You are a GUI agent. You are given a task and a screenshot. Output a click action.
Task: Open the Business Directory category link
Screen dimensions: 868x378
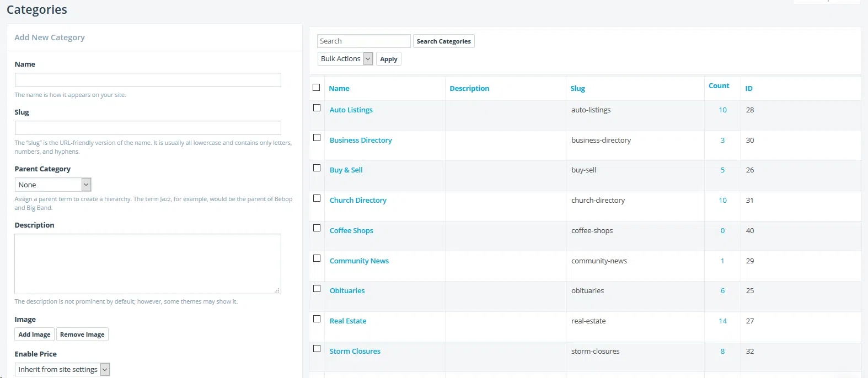[x=361, y=141]
